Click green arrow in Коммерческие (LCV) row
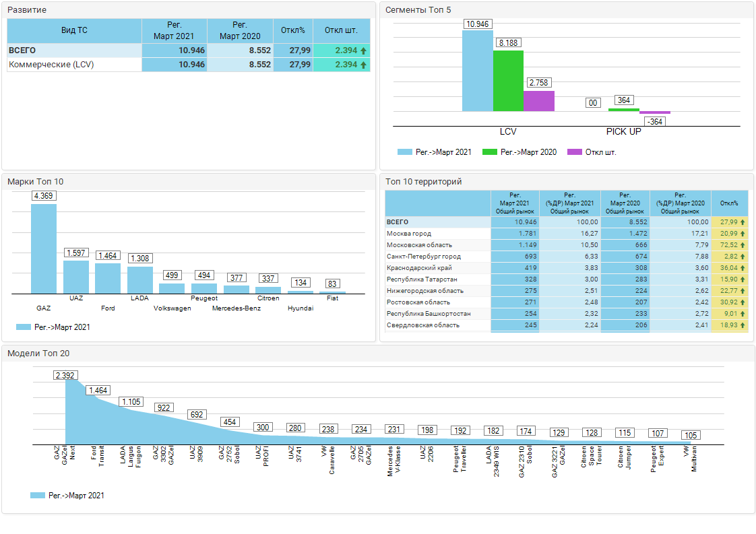Image resolution: width=756 pixels, height=534 pixels. [x=364, y=65]
